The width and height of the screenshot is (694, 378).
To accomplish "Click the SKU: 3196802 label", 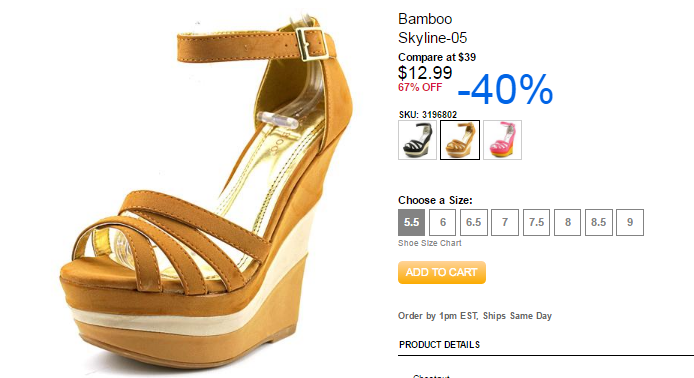I will (428, 115).
